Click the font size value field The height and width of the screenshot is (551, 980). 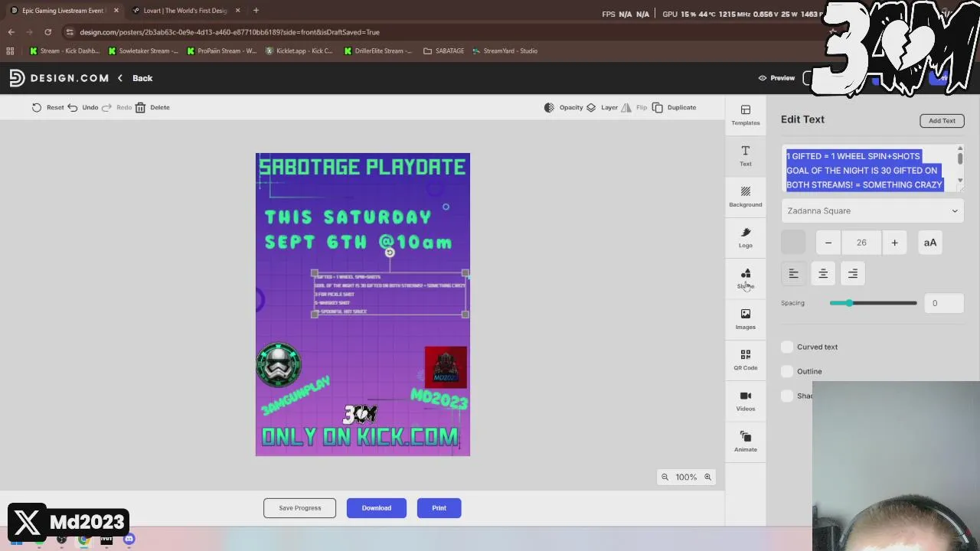click(861, 243)
